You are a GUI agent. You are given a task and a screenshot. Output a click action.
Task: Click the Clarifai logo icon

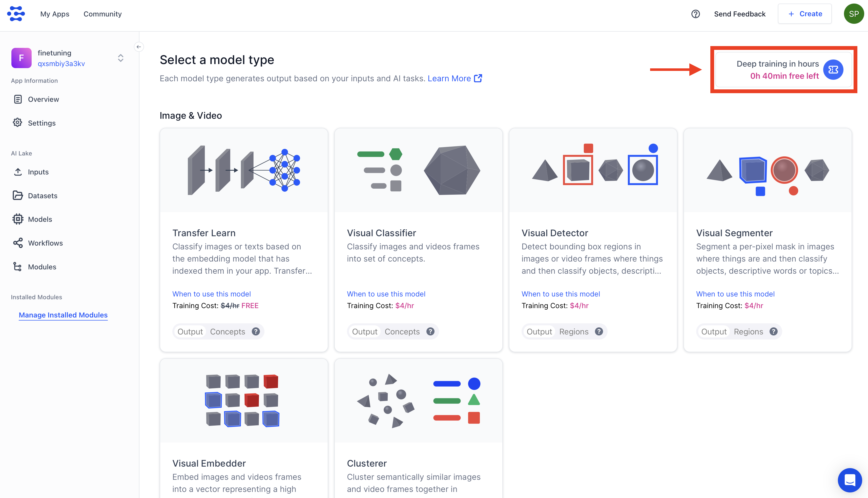click(16, 14)
